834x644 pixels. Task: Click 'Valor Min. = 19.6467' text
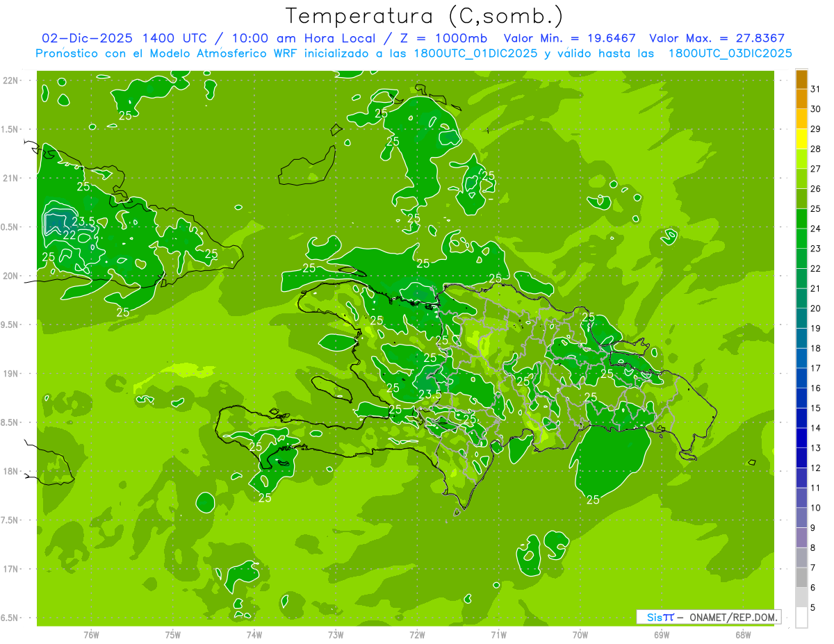570,38
